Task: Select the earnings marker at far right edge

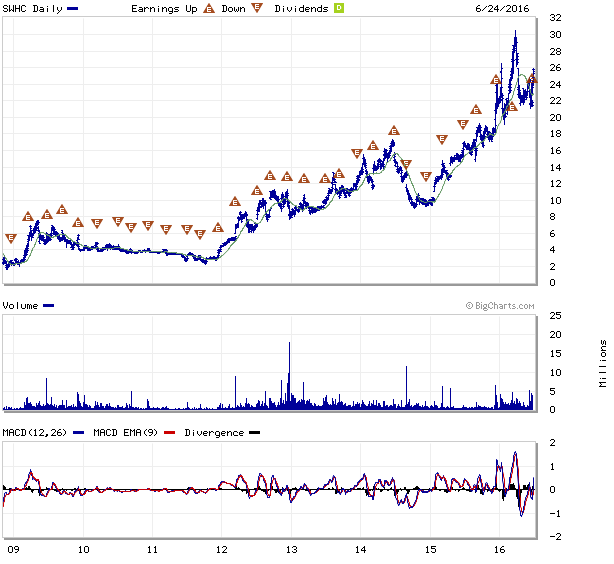Action: [x=533, y=80]
